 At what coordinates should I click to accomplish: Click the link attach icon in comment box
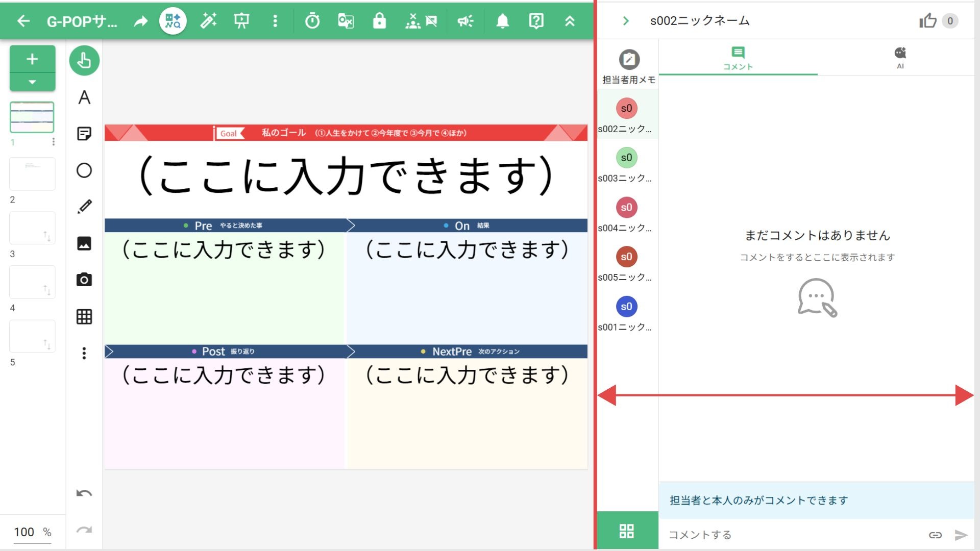click(935, 535)
